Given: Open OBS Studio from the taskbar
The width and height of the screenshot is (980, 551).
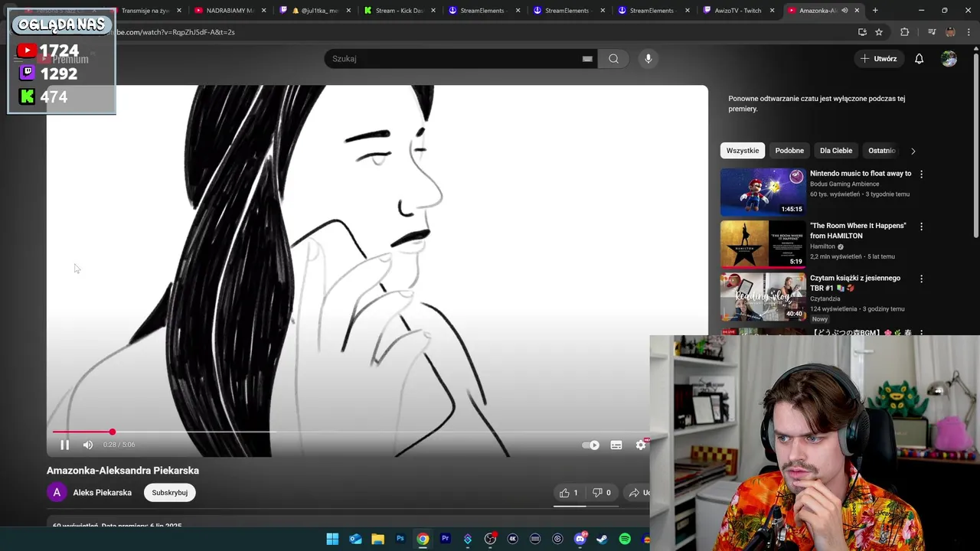Looking at the screenshot, I should click(490, 540).
